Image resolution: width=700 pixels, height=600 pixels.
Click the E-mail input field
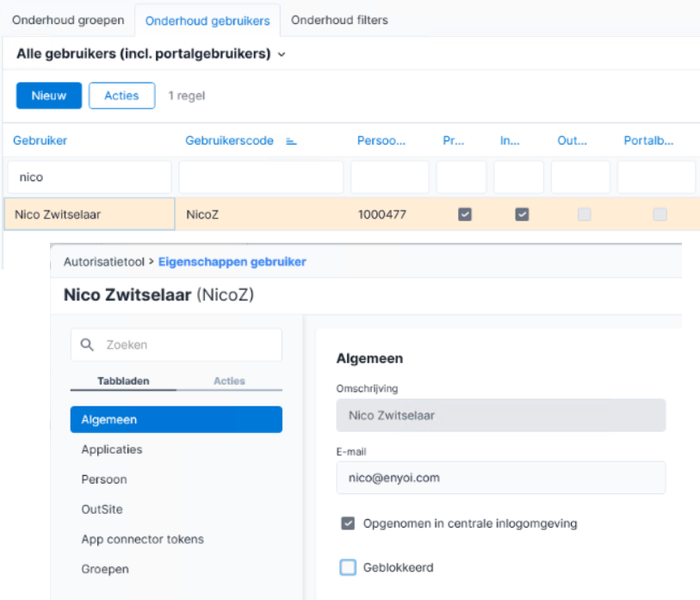coord(501,478)
